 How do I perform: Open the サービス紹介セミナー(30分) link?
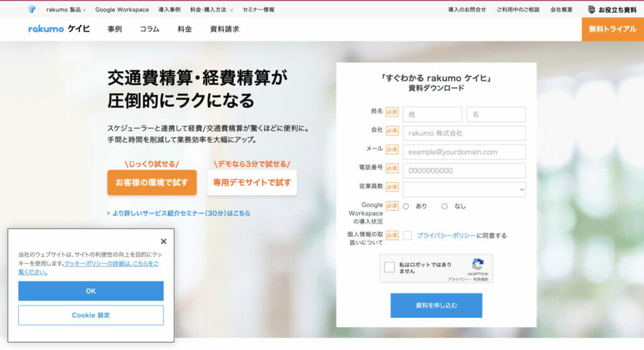[x=179, y=214]
